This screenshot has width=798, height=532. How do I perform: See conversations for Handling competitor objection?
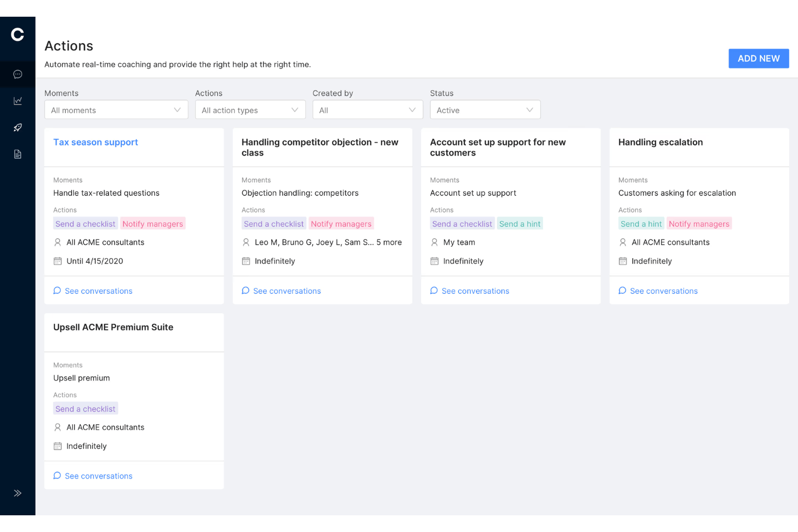point(281,291)
